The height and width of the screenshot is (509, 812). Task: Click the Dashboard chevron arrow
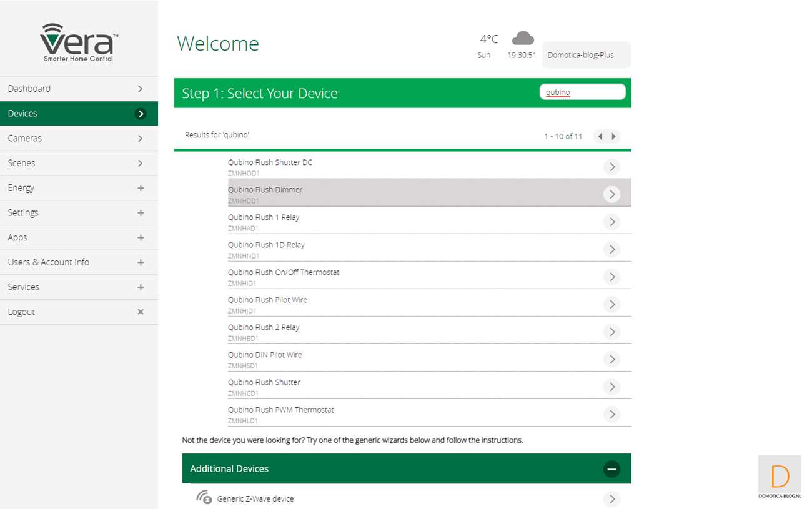(x=141, y=89)
